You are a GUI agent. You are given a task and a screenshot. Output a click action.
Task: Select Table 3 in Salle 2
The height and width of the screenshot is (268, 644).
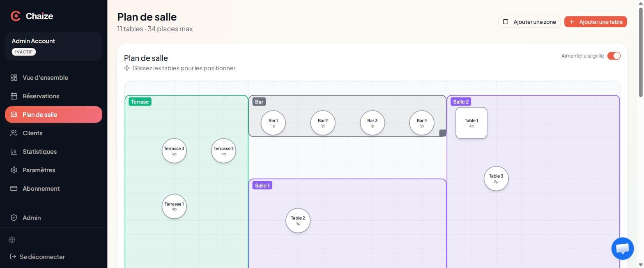(496, 178)
